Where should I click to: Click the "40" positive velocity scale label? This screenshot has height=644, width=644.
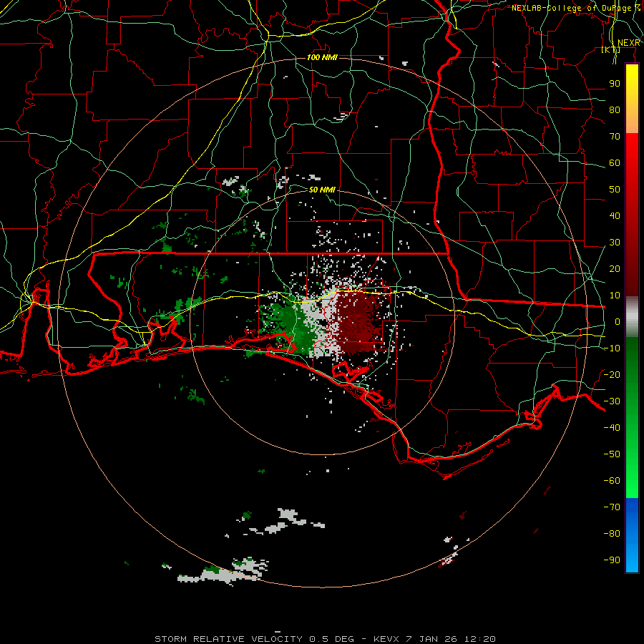point(615,216)
